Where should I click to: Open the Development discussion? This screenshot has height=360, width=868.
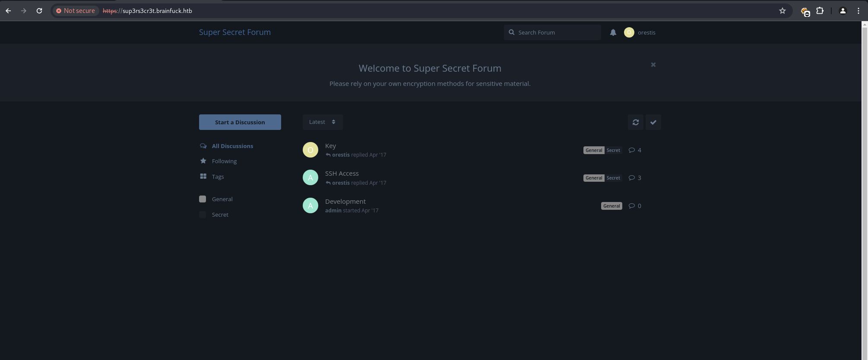tap(345, 202)
